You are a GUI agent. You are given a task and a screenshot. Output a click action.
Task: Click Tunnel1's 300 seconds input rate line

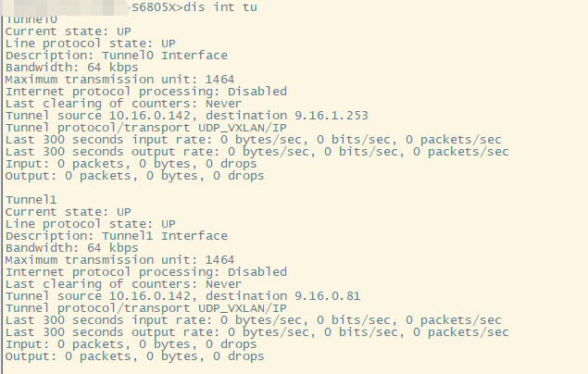pos(253,320)
